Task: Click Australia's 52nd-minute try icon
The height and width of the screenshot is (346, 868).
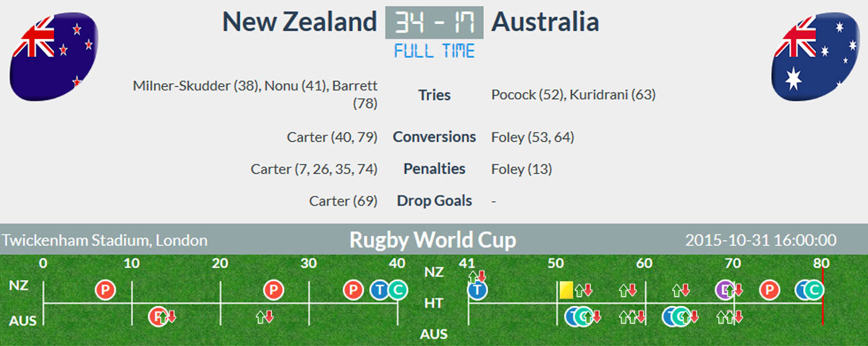Action: point(574,316)
